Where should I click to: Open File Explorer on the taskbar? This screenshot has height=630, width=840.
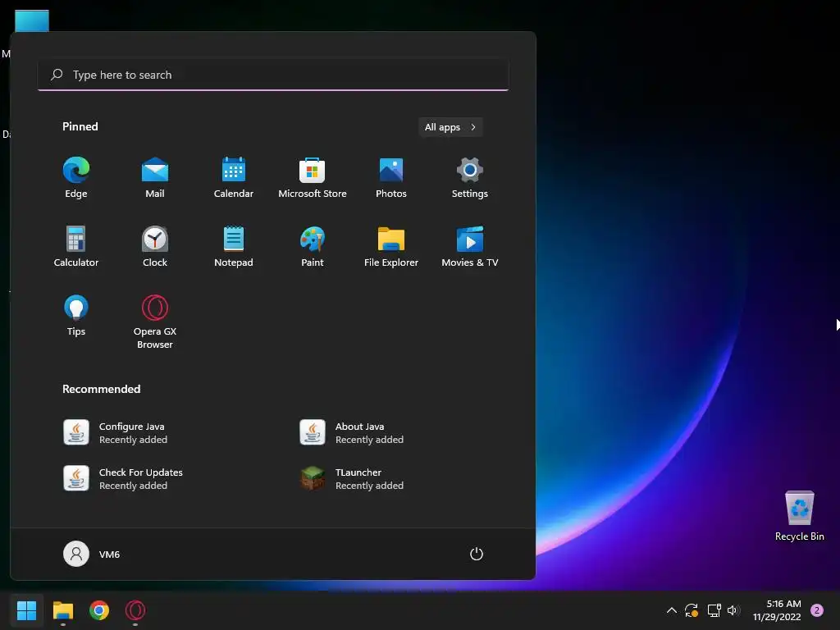[62, 610]
